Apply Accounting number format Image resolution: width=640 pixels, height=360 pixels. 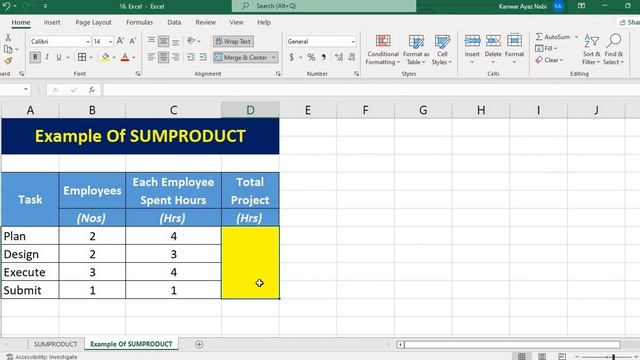click(291, 58)
